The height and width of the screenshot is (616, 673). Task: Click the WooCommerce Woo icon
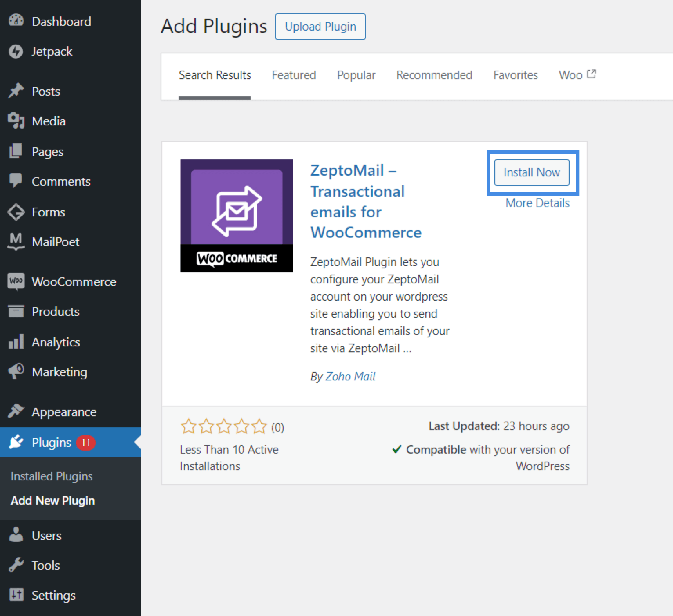coord(16,281)
